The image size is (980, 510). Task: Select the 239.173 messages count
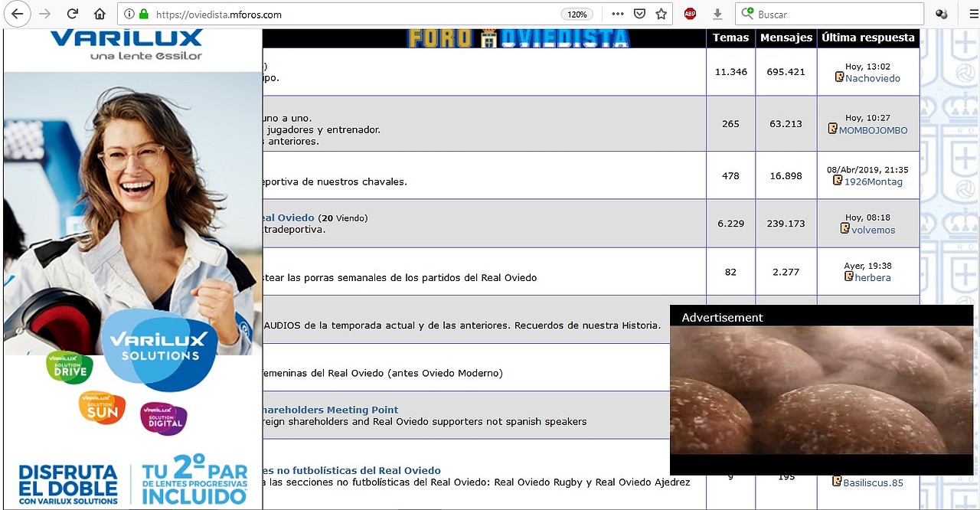tap(786, 224)
